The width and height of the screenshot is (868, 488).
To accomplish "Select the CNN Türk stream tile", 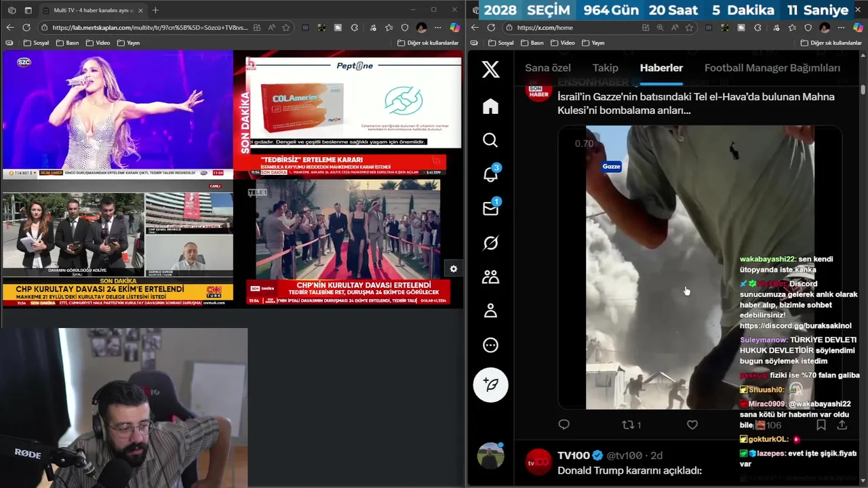I will click(117, 244).
